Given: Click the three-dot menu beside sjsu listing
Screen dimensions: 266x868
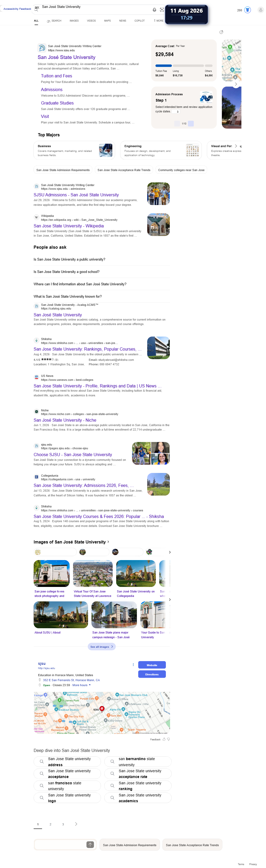Looking at the screenshot, I should pos(133,665).
